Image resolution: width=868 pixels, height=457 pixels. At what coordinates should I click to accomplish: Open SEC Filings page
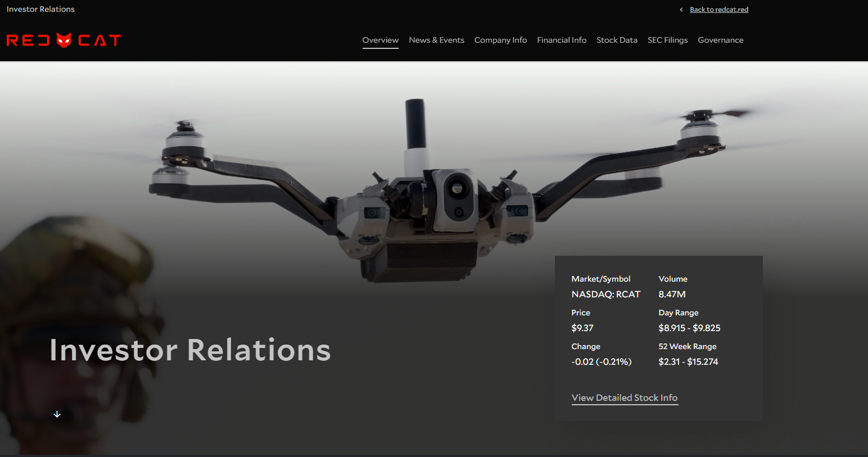(x=668, y=40)
